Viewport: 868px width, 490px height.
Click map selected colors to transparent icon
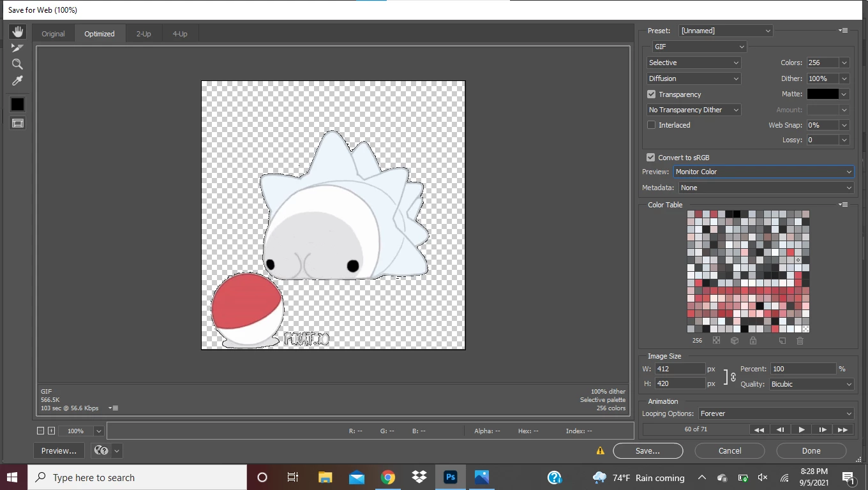(x=716, y=341)
